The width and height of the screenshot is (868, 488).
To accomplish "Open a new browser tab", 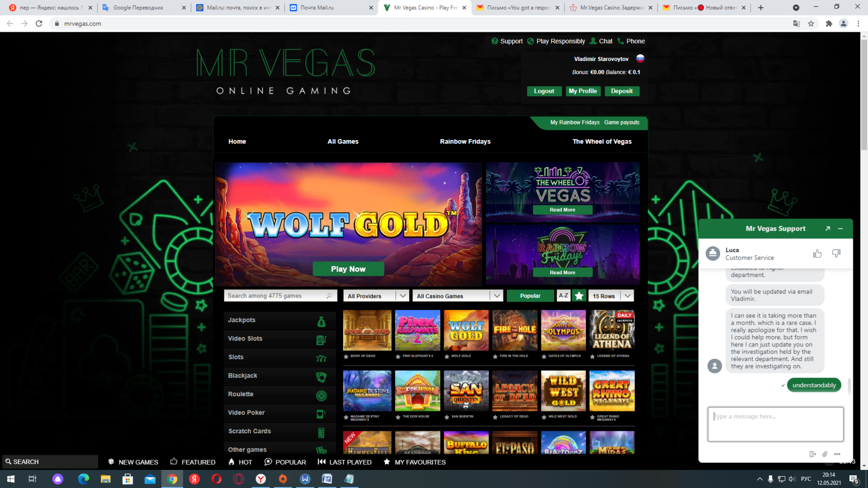I will [x=761, y=8].
